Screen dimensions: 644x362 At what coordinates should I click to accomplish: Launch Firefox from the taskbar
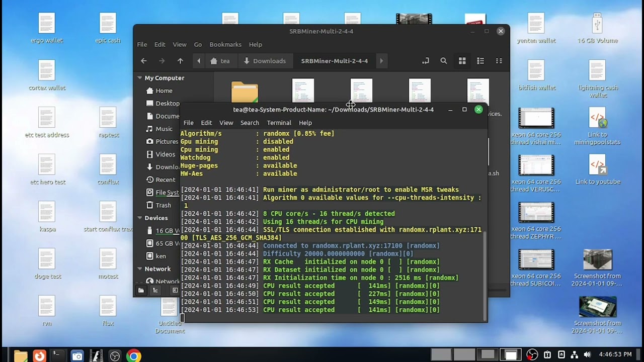[x=39, y=356]
